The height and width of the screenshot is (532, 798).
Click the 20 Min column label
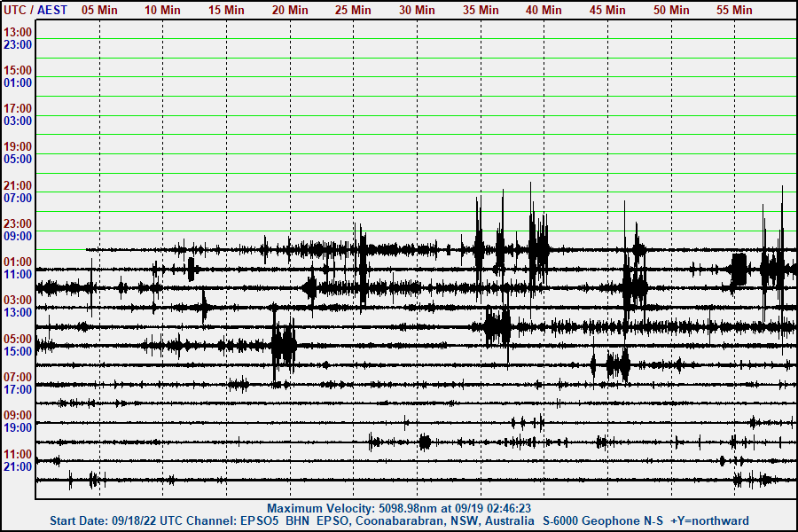tap(290, 10)
